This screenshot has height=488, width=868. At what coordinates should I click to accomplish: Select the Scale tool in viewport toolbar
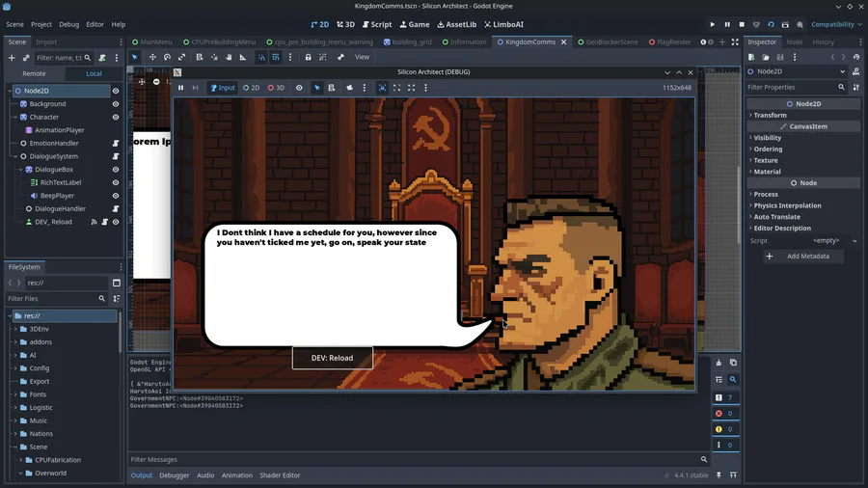(x=181, y=57)
